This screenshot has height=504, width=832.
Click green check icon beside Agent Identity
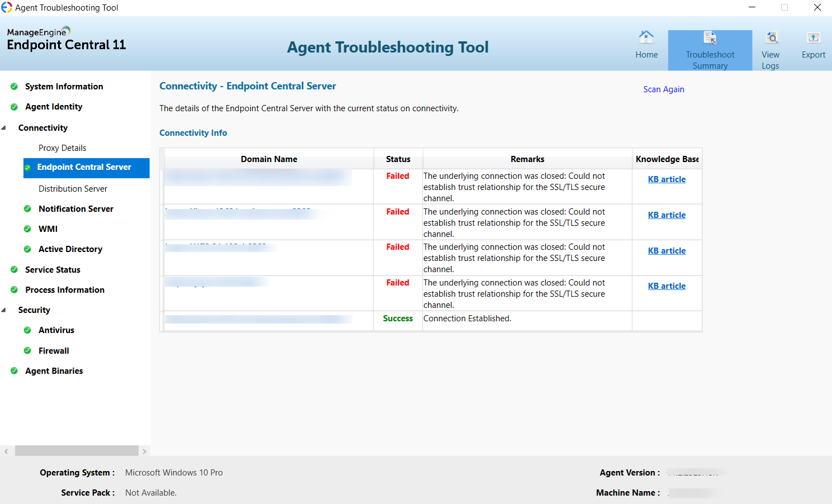[x=15, y=107]
